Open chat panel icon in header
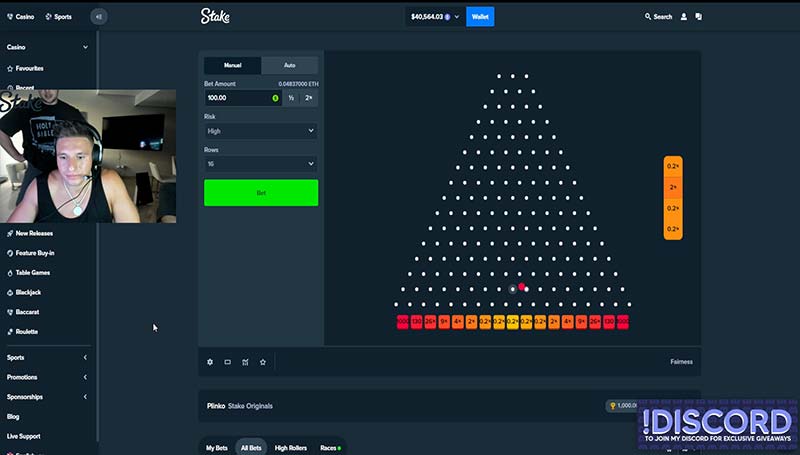800x455 pixels. (698, 17)
